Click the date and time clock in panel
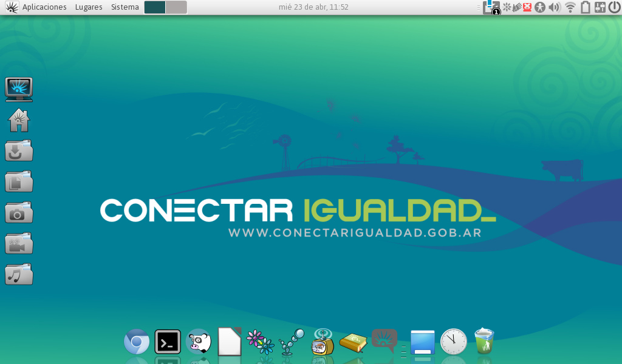This screenshot has width=622, height=364. tap(313, 7)
